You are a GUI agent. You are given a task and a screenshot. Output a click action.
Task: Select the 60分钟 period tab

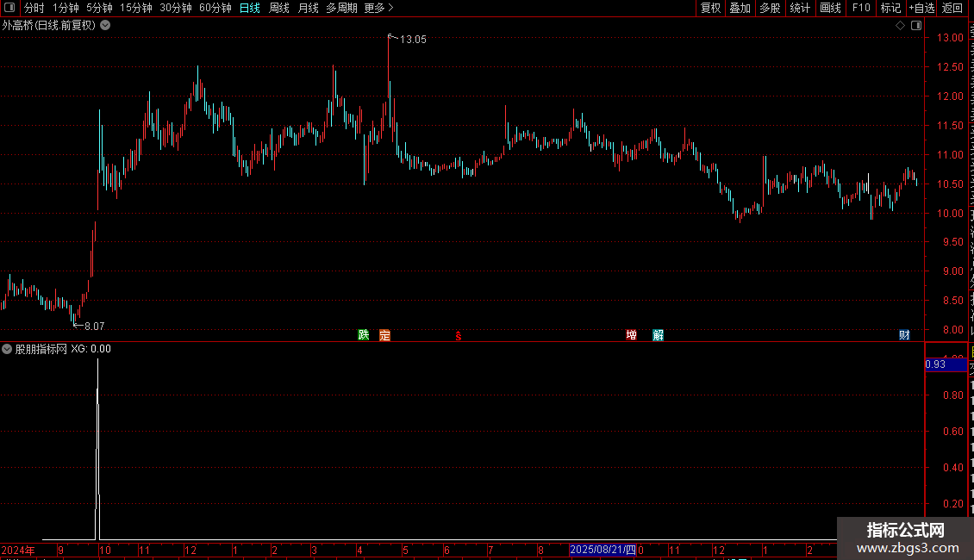tap(215, 8)
